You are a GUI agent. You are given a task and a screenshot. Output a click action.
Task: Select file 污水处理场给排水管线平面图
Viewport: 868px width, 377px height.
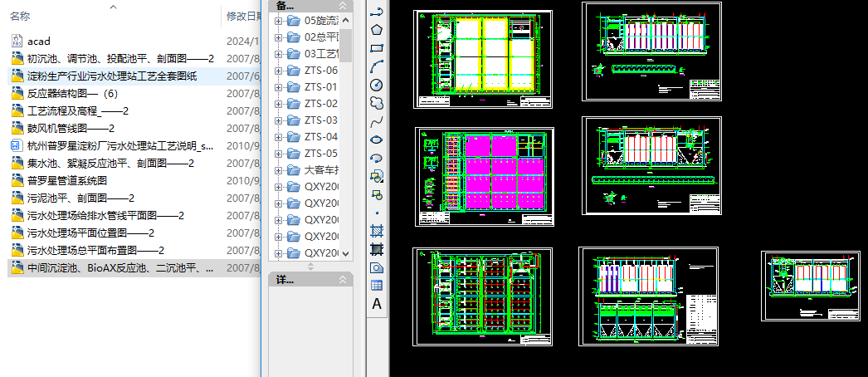click(105, 215)
